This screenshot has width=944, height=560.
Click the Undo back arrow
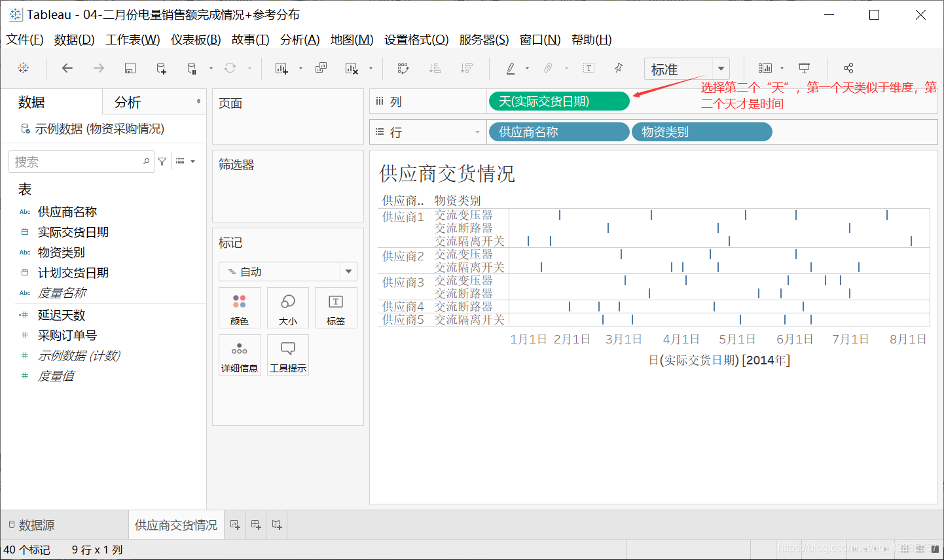tap(67, 68)
